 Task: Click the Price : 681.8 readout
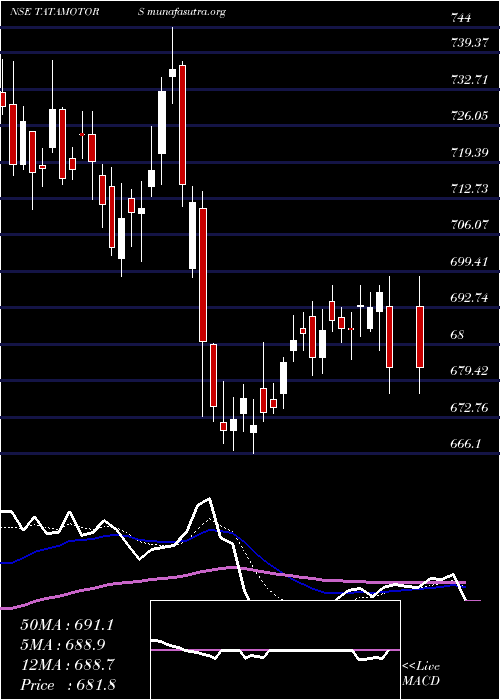pos(67,685)
